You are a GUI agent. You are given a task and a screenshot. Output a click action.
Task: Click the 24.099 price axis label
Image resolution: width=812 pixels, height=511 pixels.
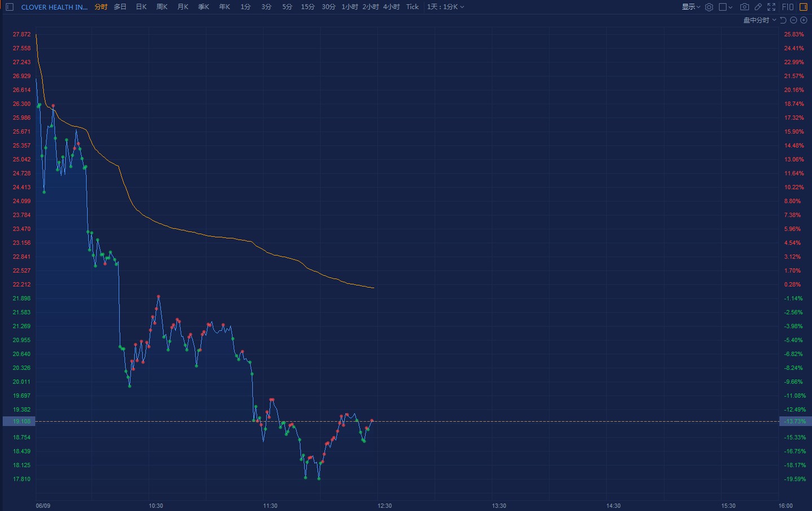coord(22,201)
